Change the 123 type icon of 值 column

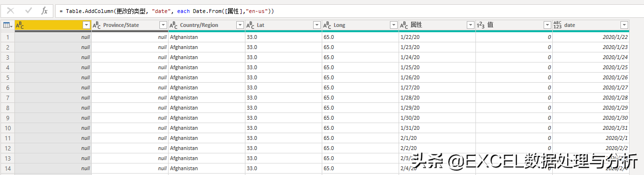tap(481, 25)
